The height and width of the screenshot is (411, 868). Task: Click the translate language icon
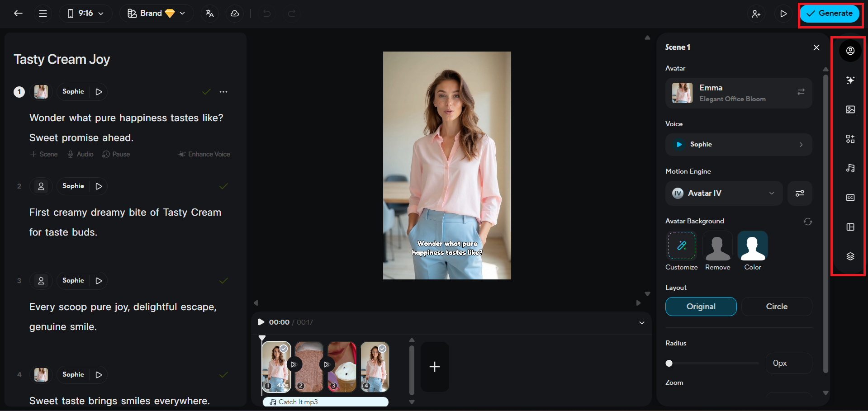(210, 14)
